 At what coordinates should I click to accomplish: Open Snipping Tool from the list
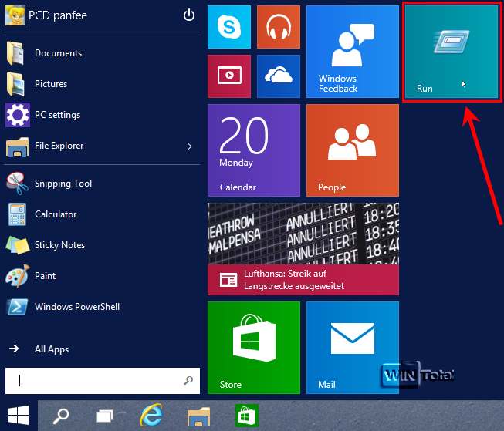63,184
